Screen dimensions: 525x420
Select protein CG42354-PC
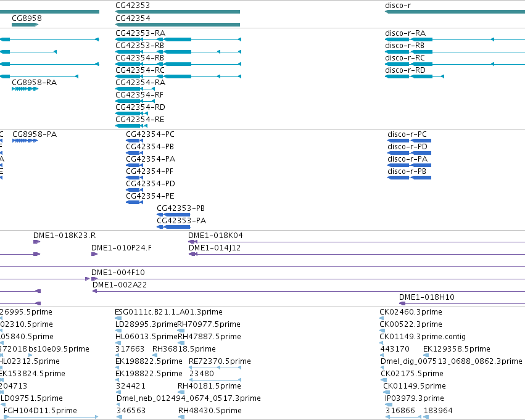point(134,141)
